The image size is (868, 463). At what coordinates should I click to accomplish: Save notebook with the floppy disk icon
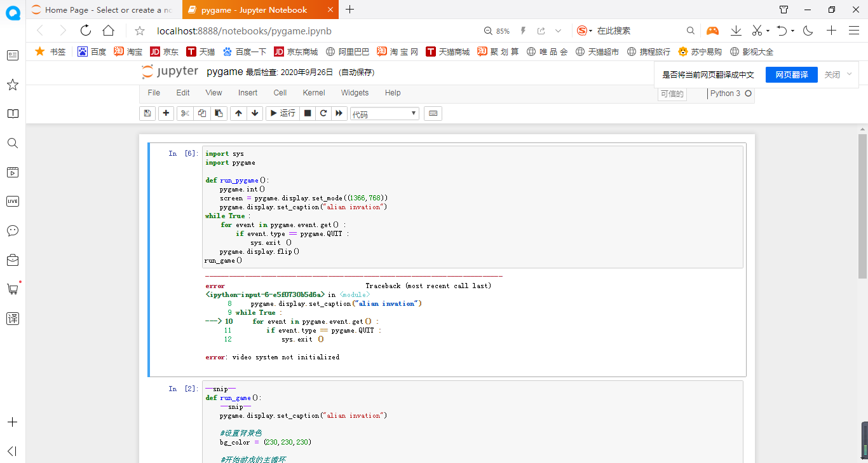click(x=147, y=113)
